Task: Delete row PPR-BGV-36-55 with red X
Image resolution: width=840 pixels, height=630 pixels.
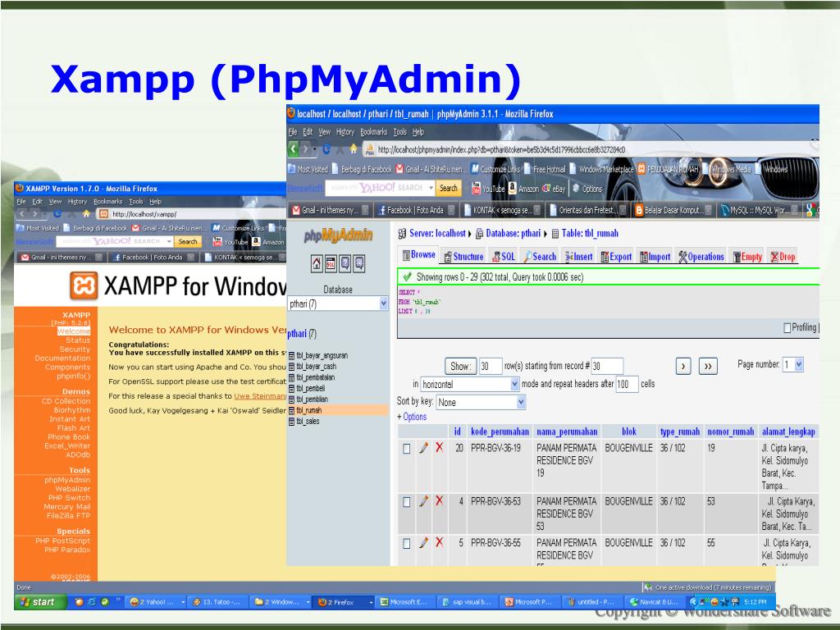Action: pyautogui.click(x=440, y=543)
